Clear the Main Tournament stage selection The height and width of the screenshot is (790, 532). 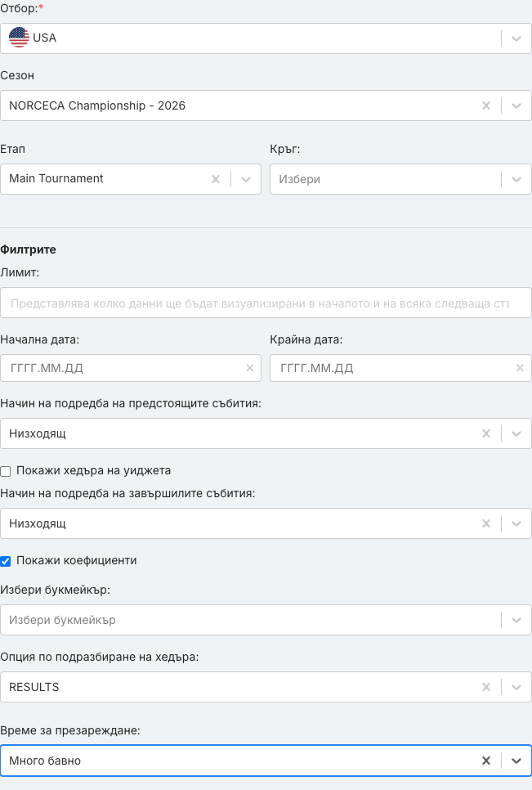pyautogui.click(x=216, y=179)
